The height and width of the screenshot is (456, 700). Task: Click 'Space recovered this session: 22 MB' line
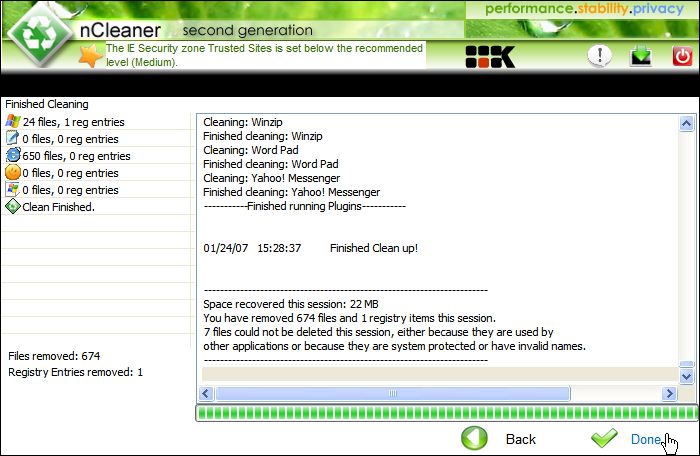tap(291, 304)
